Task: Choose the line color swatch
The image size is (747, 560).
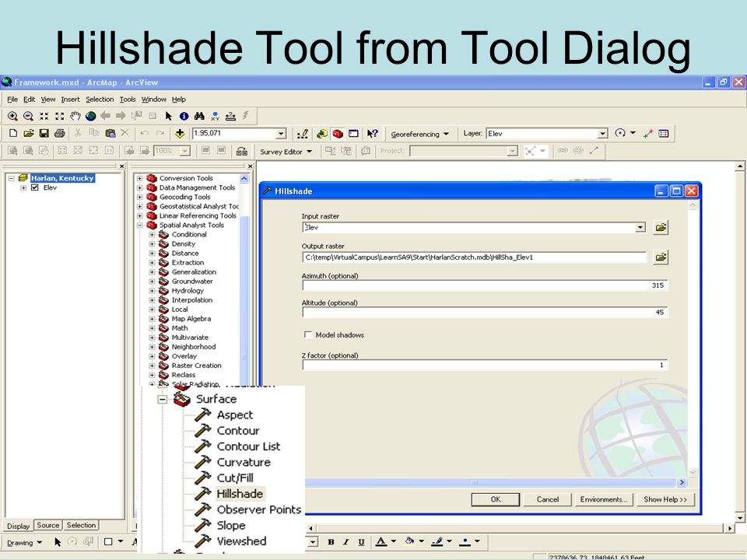Action: 437,542
